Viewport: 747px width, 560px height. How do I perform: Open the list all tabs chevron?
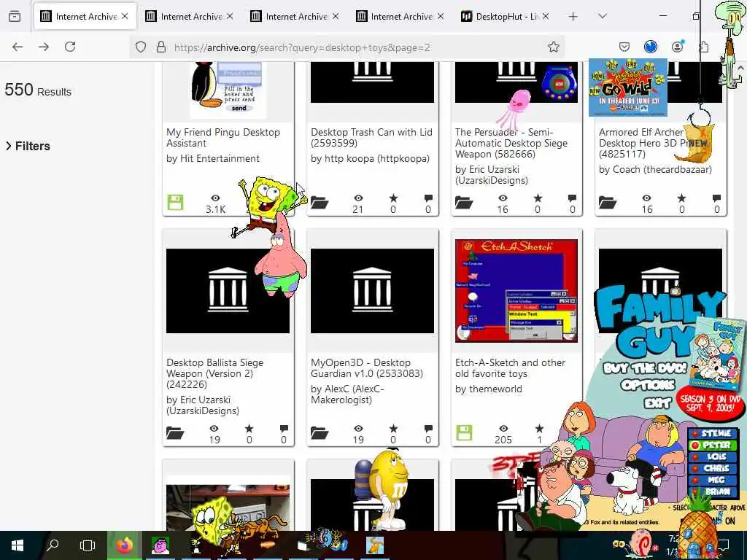click(x=603, y=17)
